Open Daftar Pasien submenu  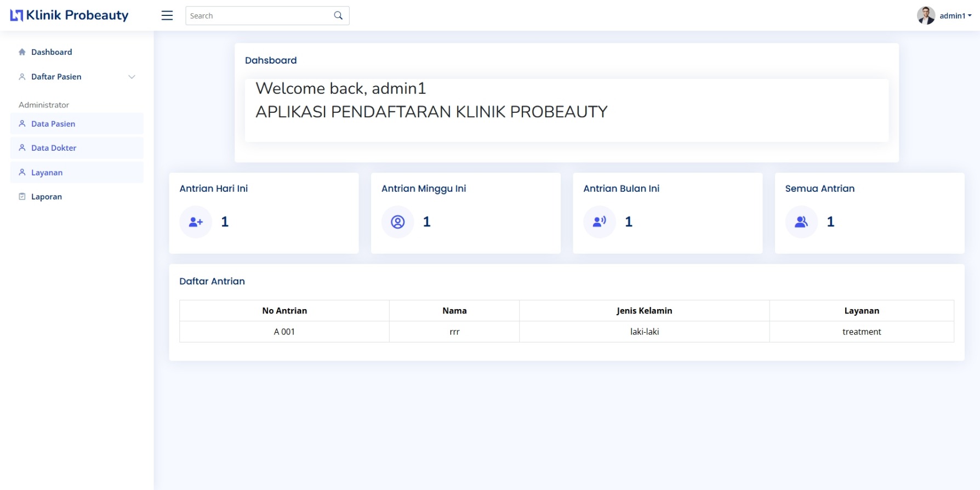[56, 77]
